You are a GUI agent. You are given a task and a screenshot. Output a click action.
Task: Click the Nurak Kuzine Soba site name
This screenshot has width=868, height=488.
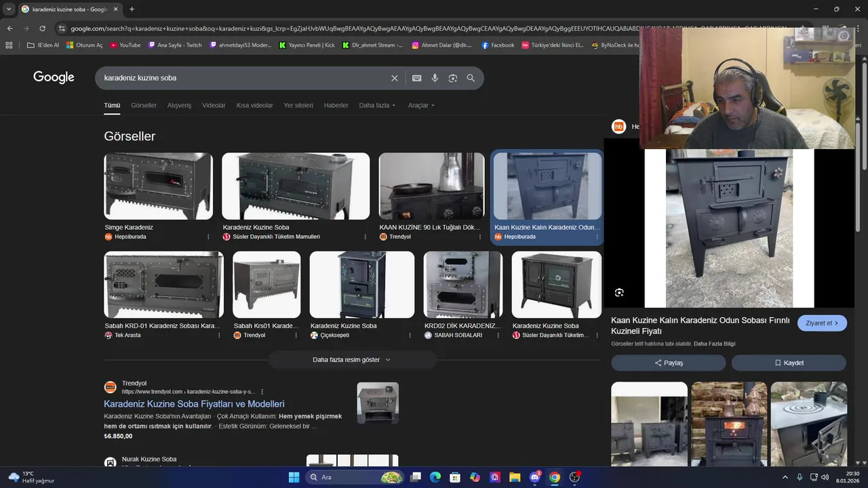149,459
